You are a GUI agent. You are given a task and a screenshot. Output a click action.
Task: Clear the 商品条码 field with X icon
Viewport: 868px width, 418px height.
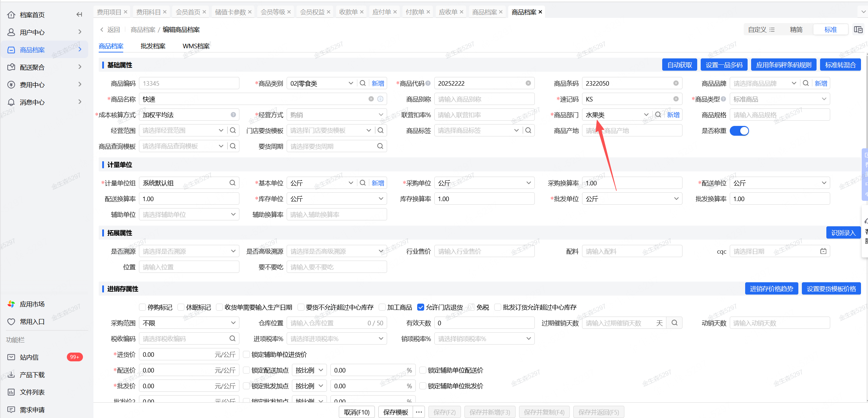point(676,83)
